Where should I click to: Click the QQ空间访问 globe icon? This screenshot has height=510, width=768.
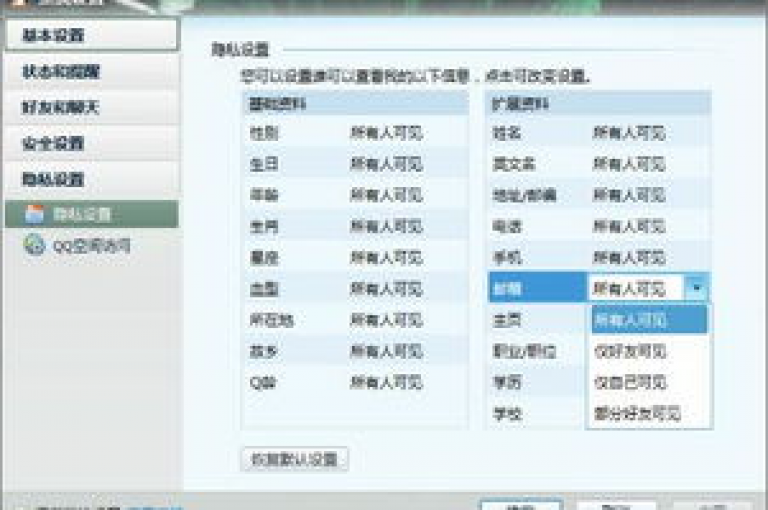pyautogui.click(x=34, y=245)
